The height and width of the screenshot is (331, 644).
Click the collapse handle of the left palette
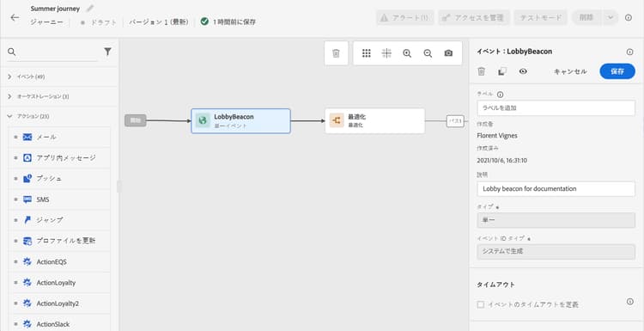(x=119, y=187)
